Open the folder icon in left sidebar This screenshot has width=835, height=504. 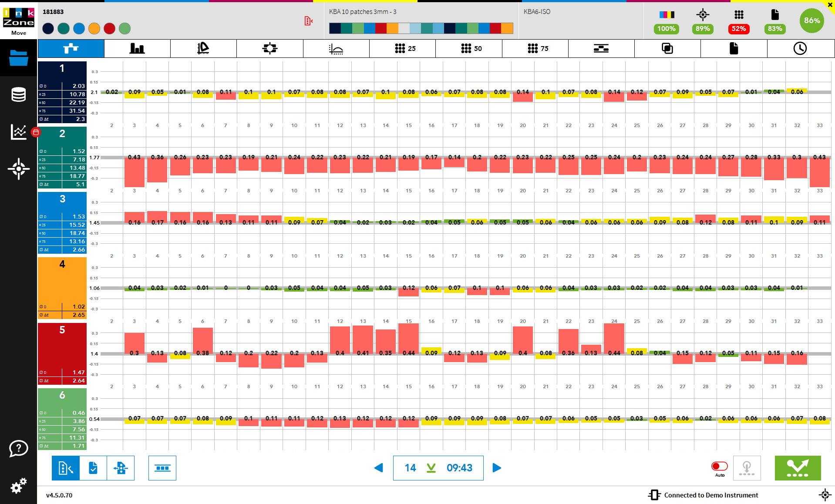tap(18, 58)
